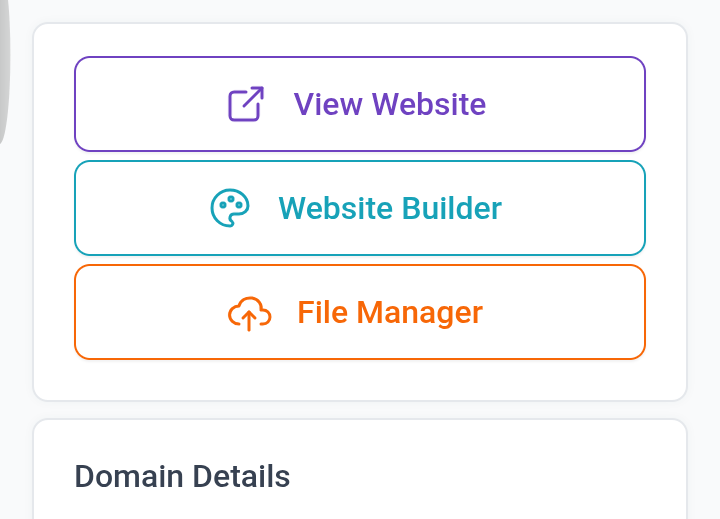The height and width of the screenshot is (519, 720).
Task: Open the View Website button
Action: click(360, 104)
